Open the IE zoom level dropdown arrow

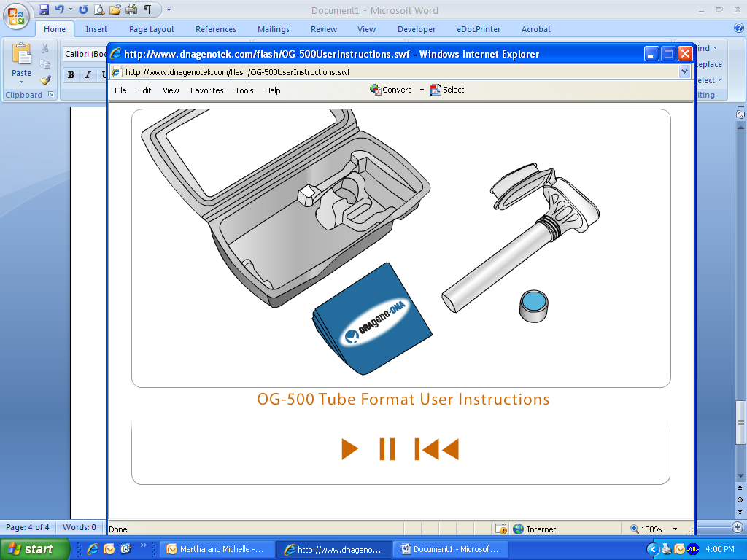[675, 529]
